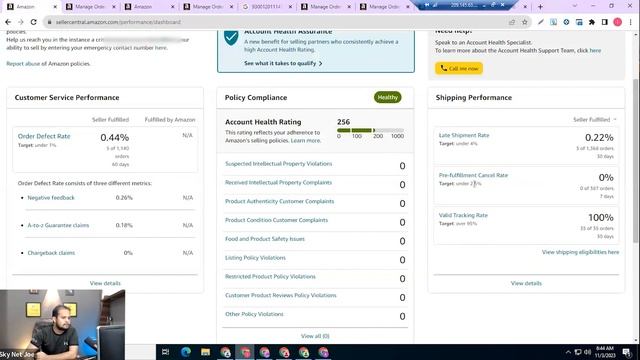The width and height of the screenshot is (640, 360).
Task: Open the Extensions puzzle piece menu
Action: click(592, 22)
